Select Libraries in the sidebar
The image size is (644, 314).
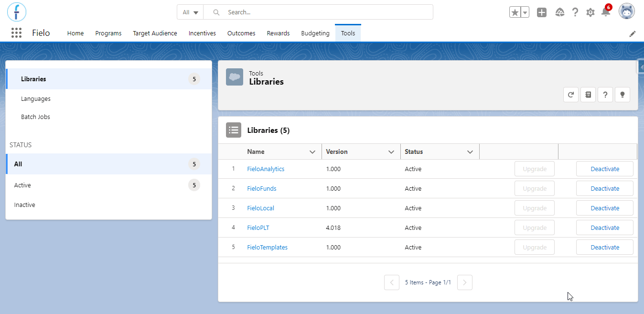click(109, 79)
